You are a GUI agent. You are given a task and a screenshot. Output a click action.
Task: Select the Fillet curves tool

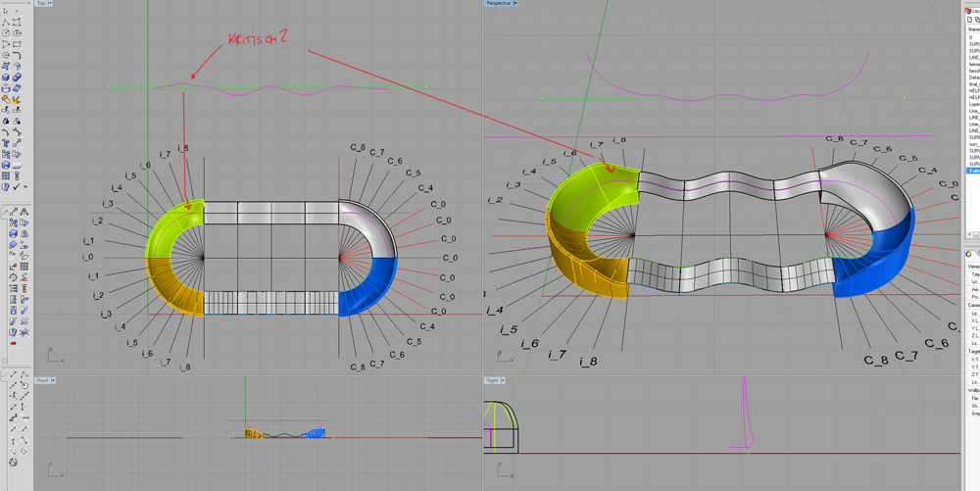[17, 55]
